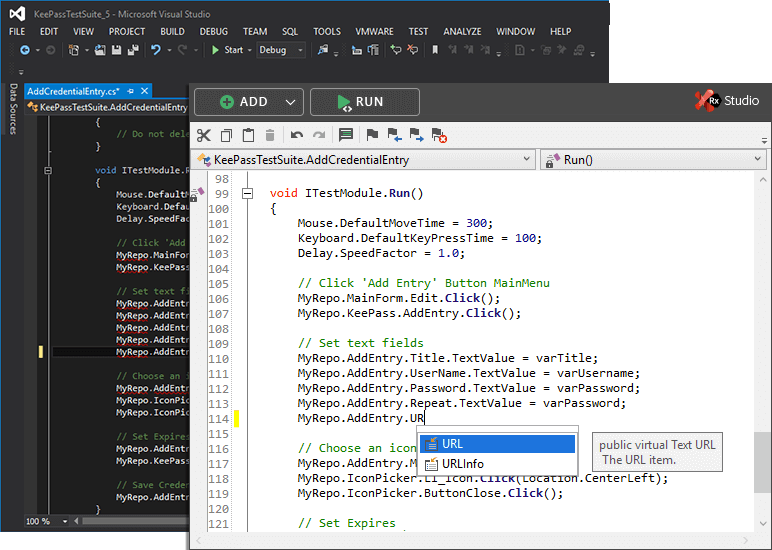
Task: Click the Ranorex editor vertical scrollbar thumb
Action: pos(762,462)
